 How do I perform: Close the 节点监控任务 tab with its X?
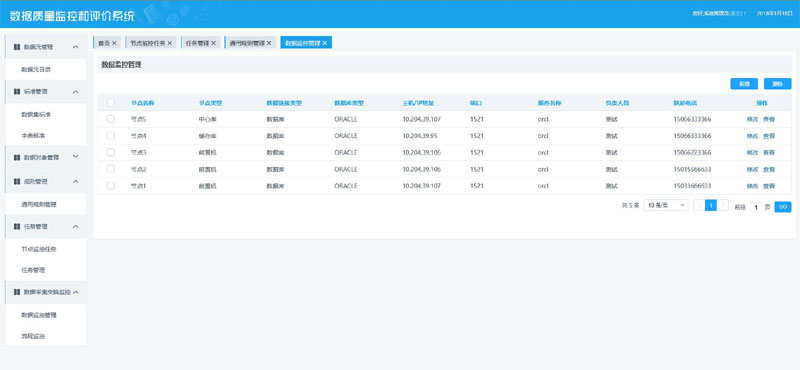click(x=169, y=43)
